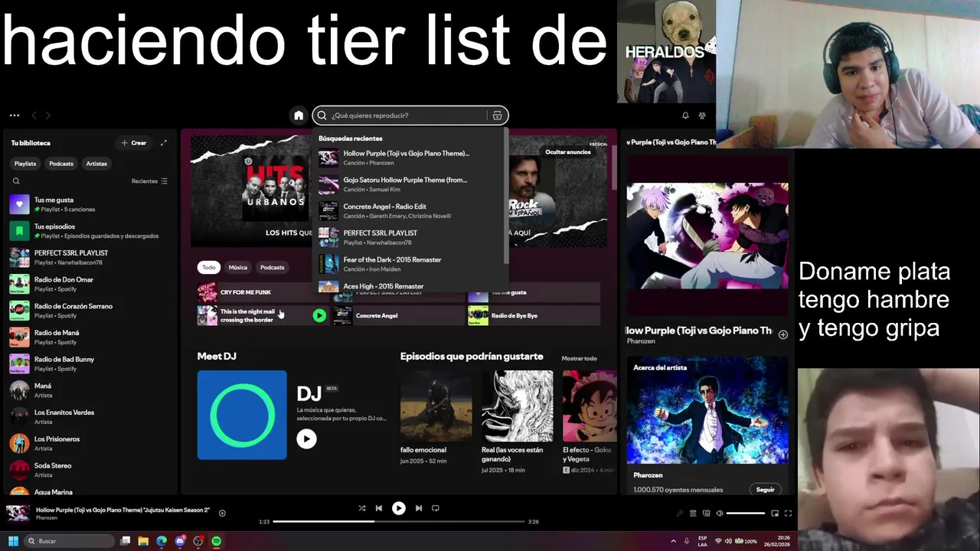Open 'Los Enanitos Verdes' artist in library
The image size is (980, 551).
pyautogui.click(x=90, y=417)
